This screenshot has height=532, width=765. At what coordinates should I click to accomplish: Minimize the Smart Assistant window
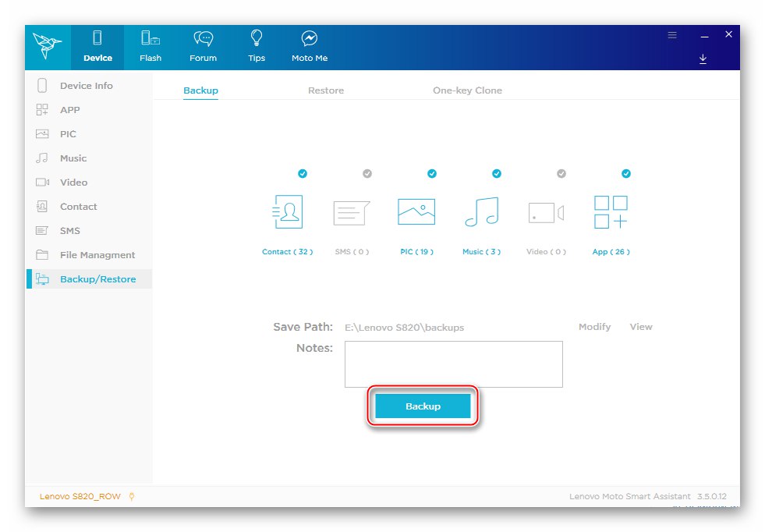coord(704,36)
